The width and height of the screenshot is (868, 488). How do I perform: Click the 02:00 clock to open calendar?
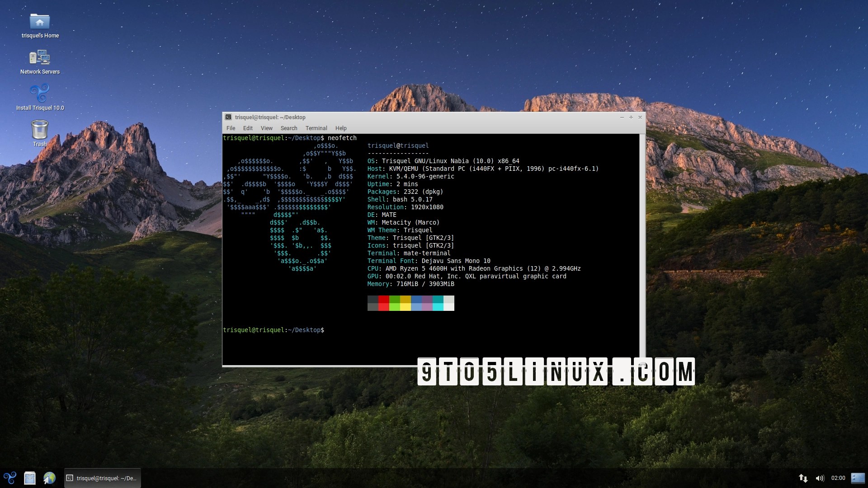point(838,478)
